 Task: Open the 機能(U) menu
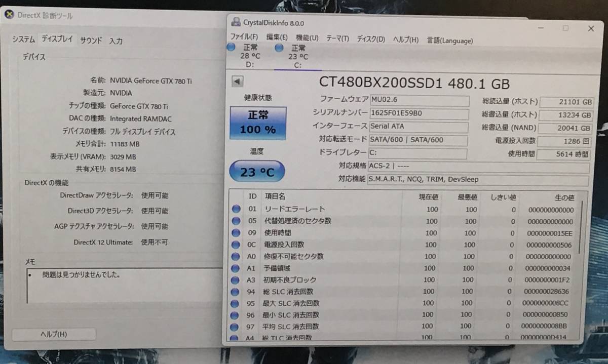[307, 38]
